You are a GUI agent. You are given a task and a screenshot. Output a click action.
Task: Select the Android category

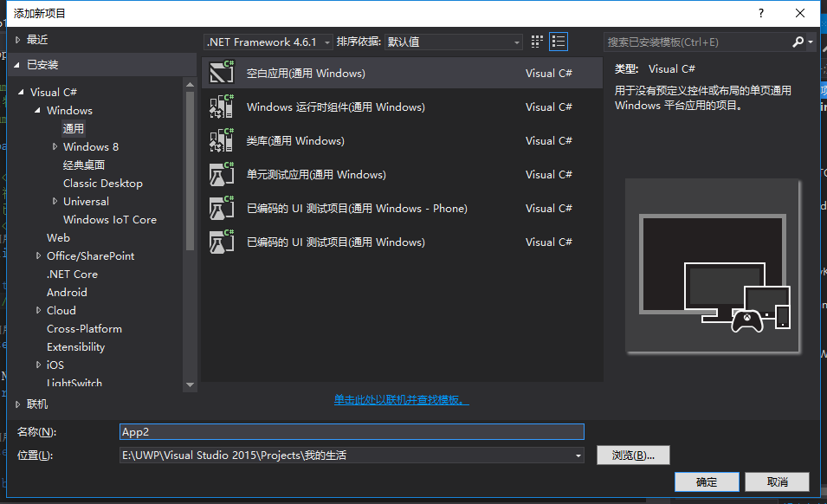click(67, 292)
